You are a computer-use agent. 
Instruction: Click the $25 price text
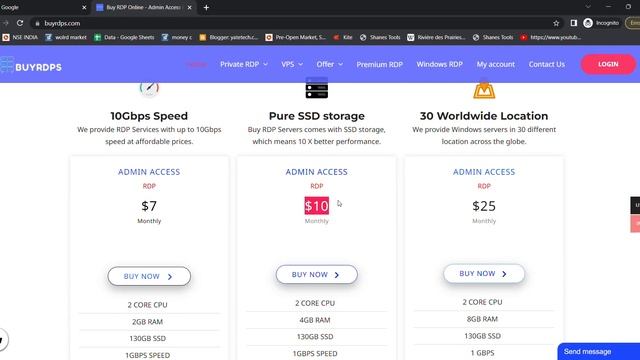pyautogui.click(x=484, y=206)
